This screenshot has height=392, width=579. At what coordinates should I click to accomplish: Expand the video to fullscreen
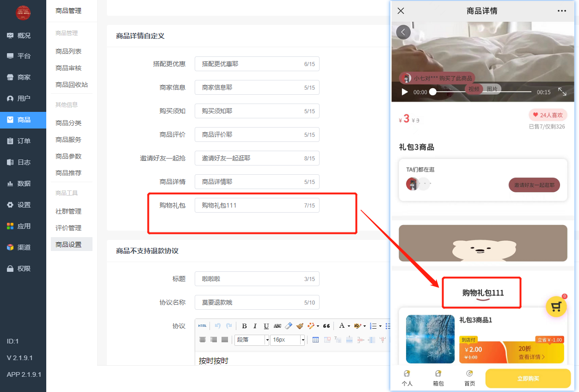(x=562, y=92)
